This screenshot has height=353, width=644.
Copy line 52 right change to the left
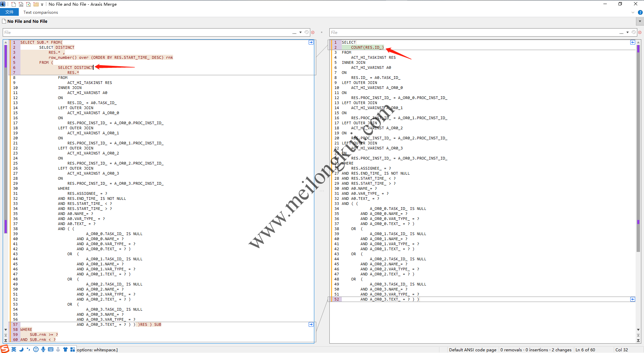pos(633,299)
